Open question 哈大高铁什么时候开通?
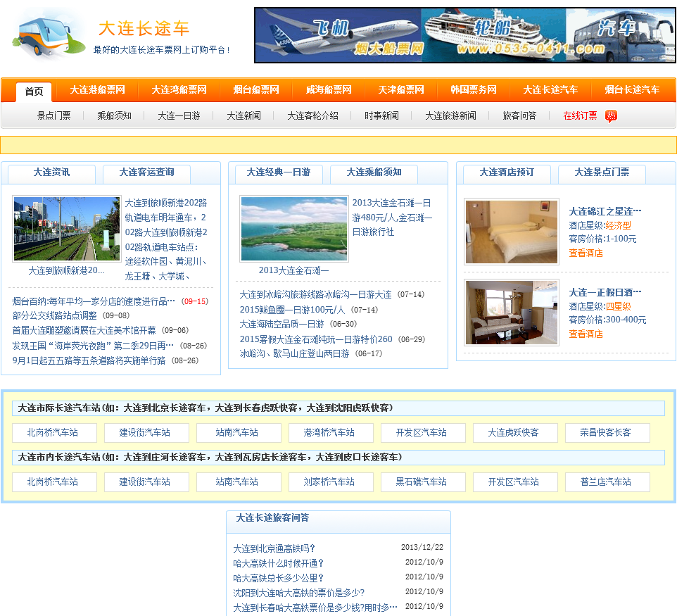The height and width of the screenshot is (616, 677). [x=279, y=563]
